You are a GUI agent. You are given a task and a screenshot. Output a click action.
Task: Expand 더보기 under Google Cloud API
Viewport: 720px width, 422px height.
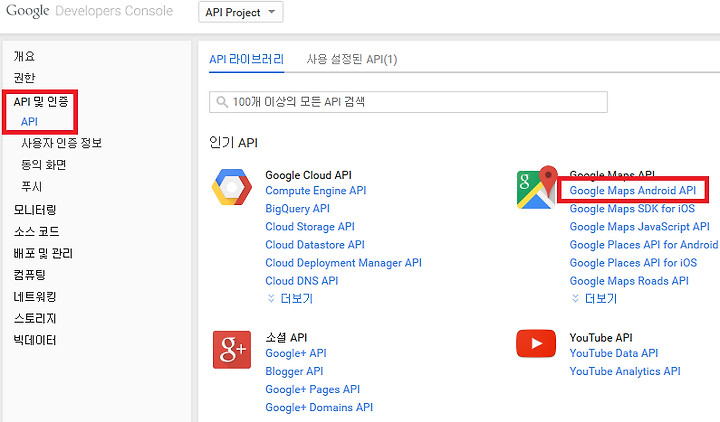click(x=290, y=299)
